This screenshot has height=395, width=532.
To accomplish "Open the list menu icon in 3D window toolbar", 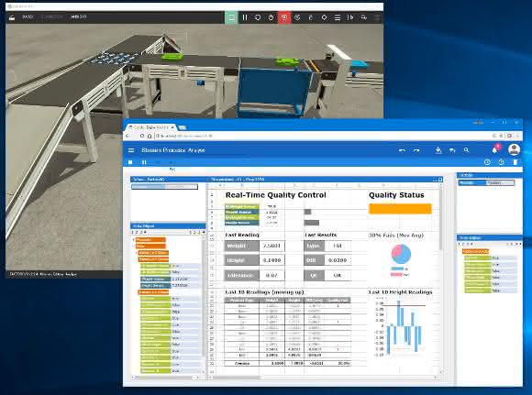I will pyautogui.click(x=338, y=17).
